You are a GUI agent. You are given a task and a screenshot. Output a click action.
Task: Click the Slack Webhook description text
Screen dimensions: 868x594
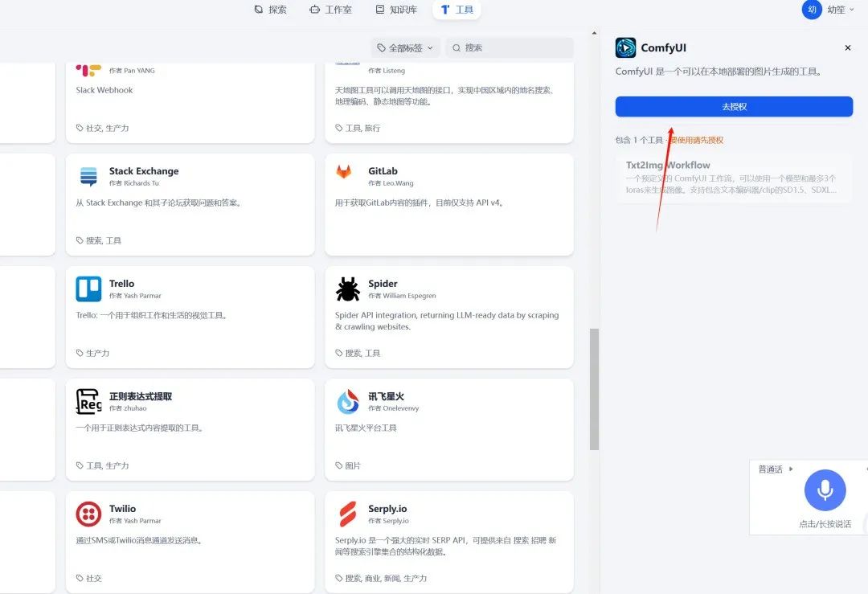(104, 90)
